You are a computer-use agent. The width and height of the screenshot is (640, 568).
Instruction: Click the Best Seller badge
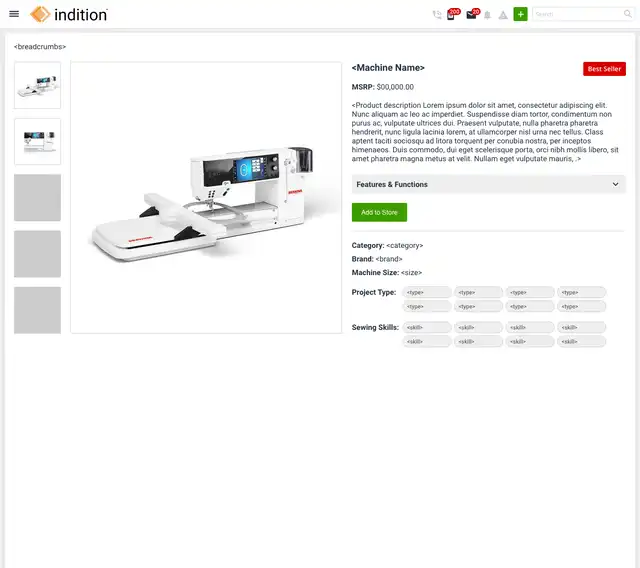coord(604,69)
